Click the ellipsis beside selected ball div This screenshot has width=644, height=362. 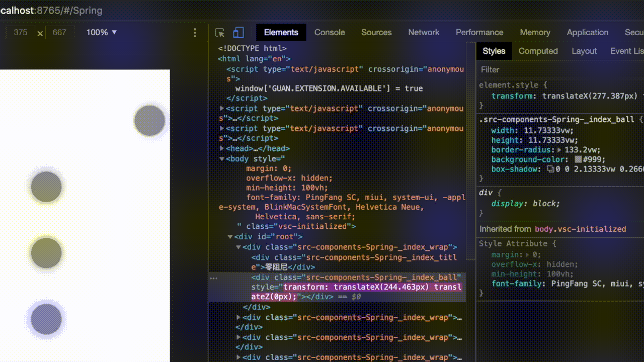213,278
